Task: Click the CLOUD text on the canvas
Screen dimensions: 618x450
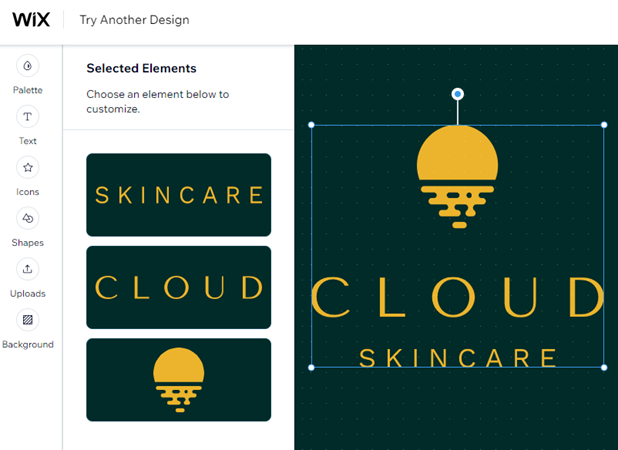Action: [x=458, y=297]
